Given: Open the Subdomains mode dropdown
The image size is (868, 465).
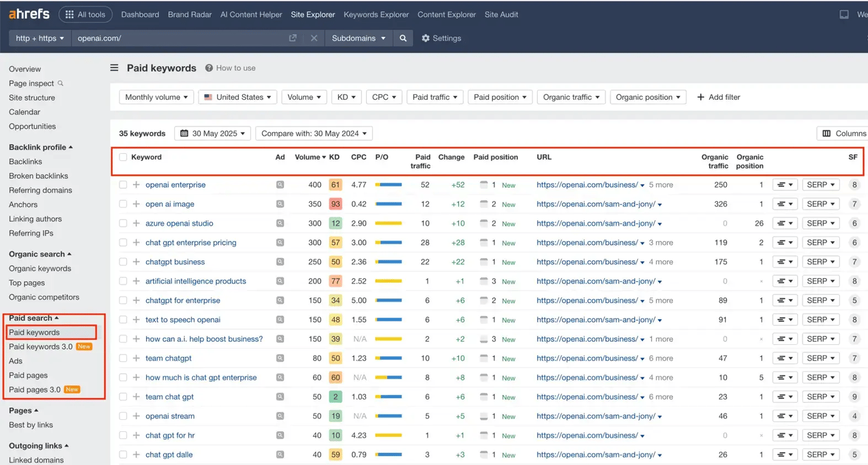Looking at the screenshot, I should click(358, 38).
